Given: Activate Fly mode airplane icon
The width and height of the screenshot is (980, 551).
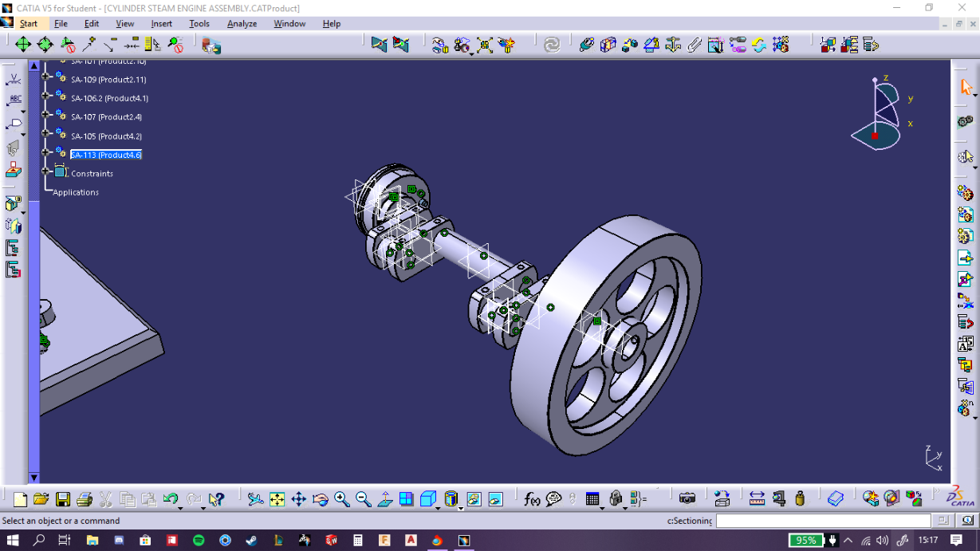Looking at the screenshot, I should (x=255, y=499).
